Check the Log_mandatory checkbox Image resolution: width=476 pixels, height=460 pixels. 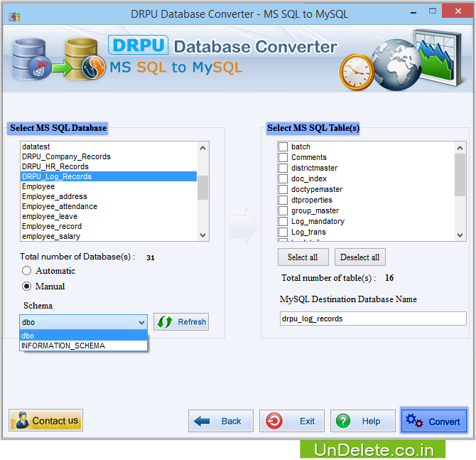click(283, 221)
